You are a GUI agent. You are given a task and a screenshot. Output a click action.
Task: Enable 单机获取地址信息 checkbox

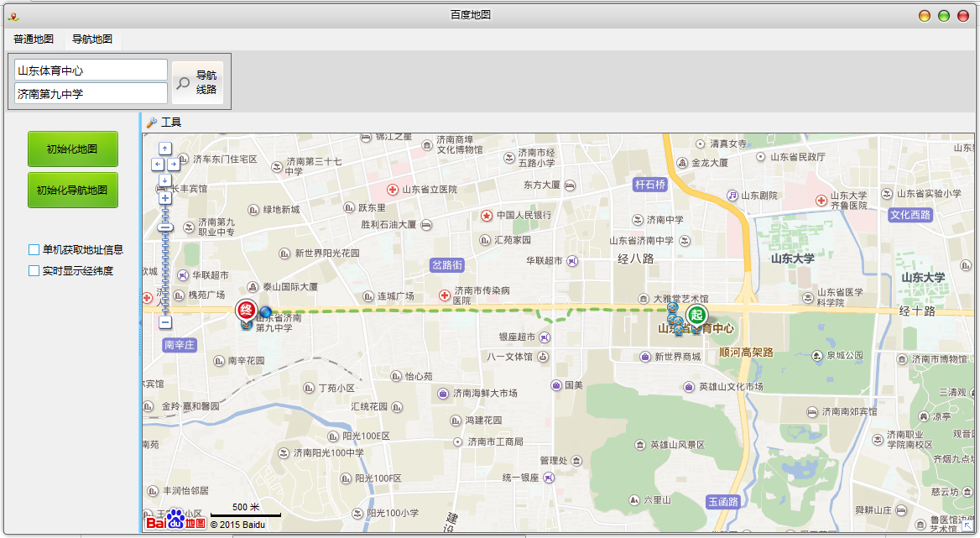(34, 250)
